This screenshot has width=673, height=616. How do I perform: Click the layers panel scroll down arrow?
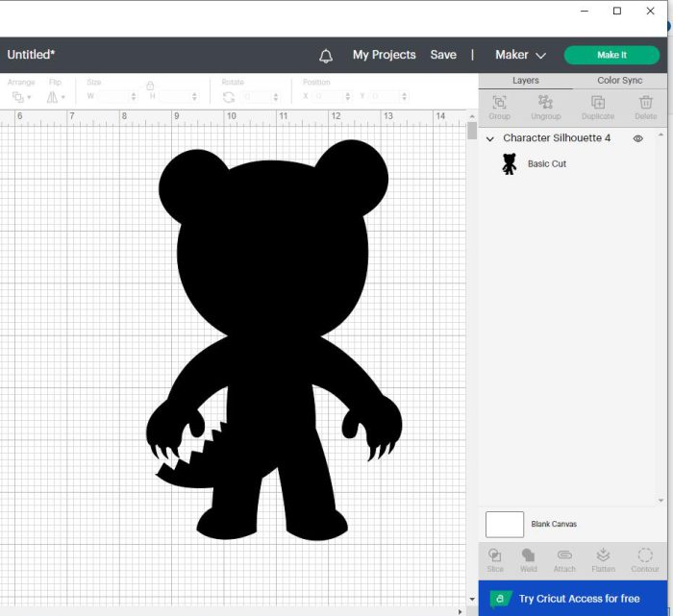point(661,501)
